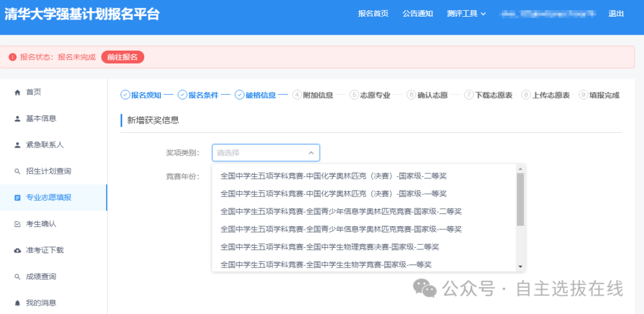This screenshot has height=314, width=644.
Task: Click the bell icon beside 我的消息
Action: [17, 303]
